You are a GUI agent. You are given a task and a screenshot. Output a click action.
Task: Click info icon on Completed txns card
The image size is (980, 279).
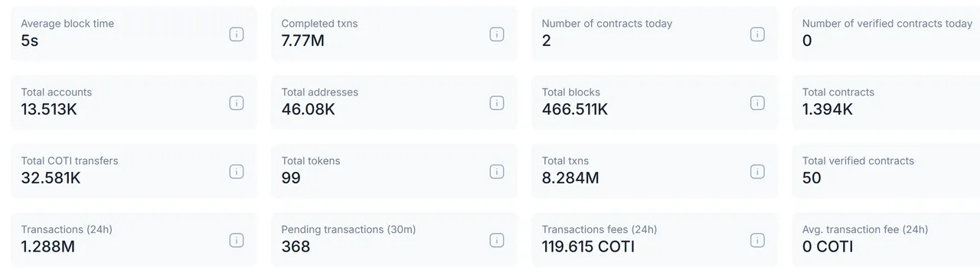click(x=497, y=34)
